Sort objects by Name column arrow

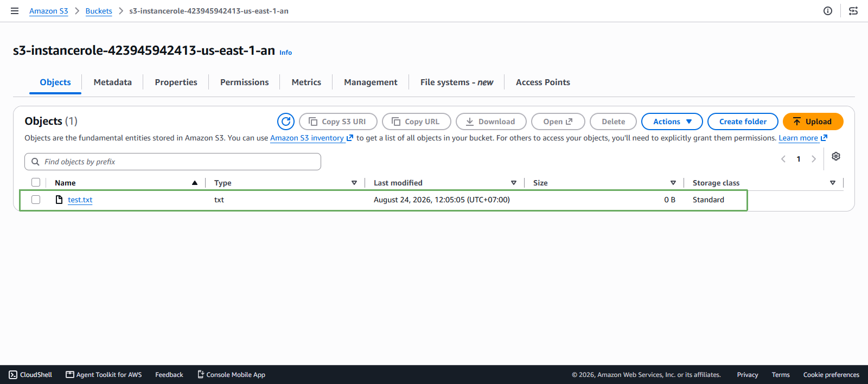click(x=195, y=183)
